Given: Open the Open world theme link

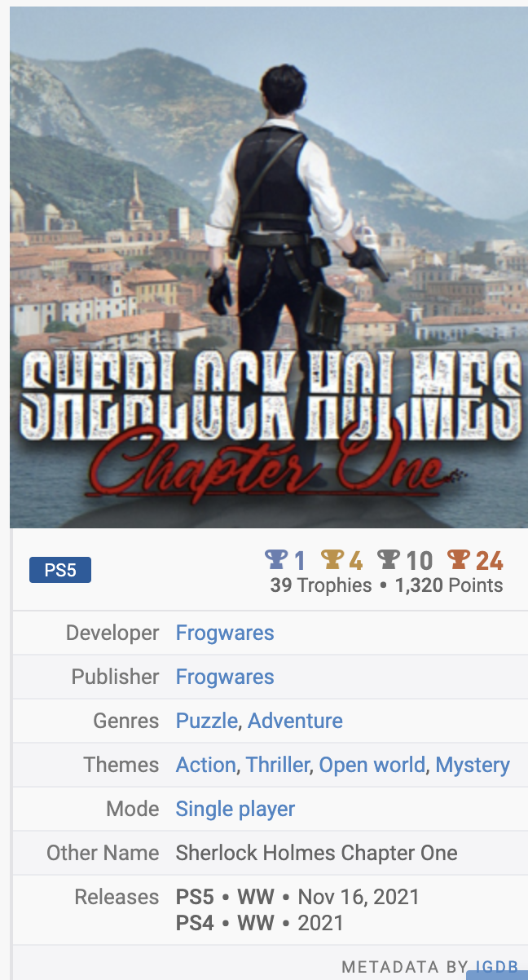Looking at the screenshot, I should tap(372, 765).
